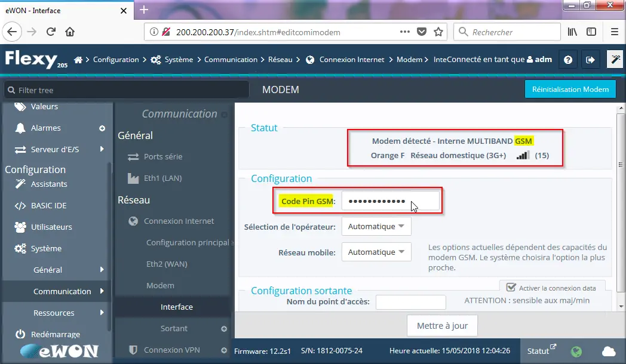Toggle Activer la connexion data checkbox
Viewport: 626px width, 364px height.
pos(511,287)
